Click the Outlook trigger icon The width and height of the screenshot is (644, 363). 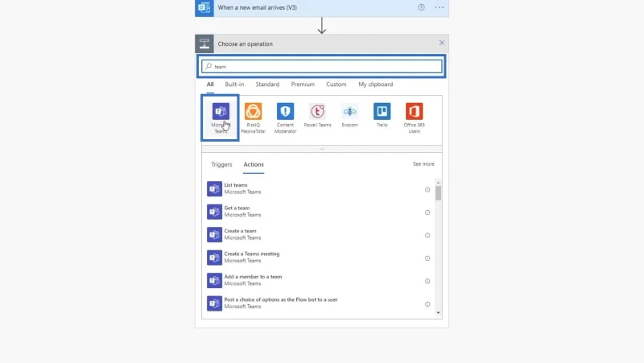pyautogui.click(x=204, y=7)
